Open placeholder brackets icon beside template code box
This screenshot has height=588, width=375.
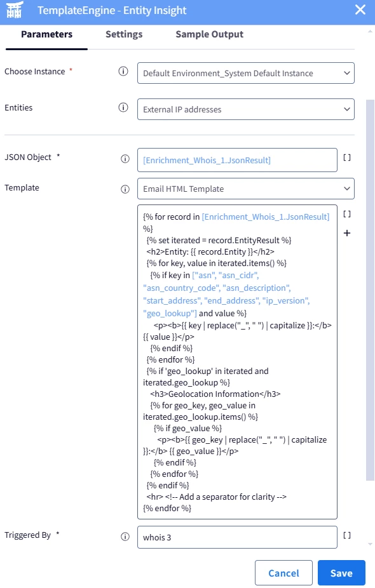point(347,214)
